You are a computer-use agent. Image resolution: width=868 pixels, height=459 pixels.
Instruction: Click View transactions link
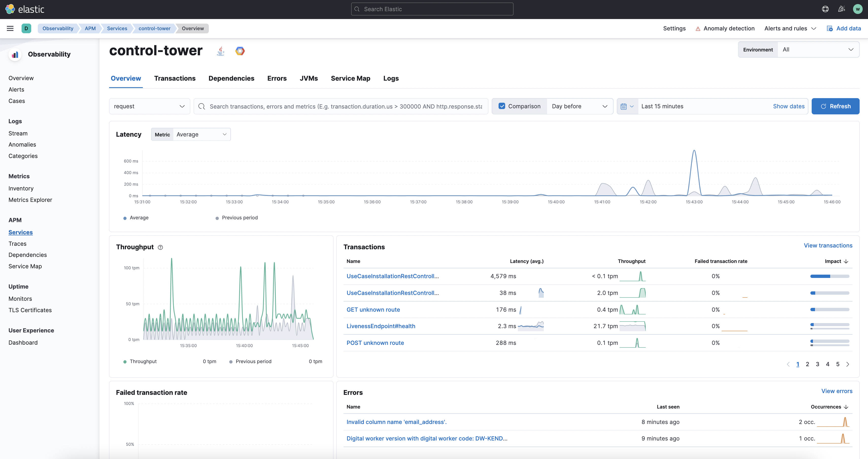click(x=828, y=245)
